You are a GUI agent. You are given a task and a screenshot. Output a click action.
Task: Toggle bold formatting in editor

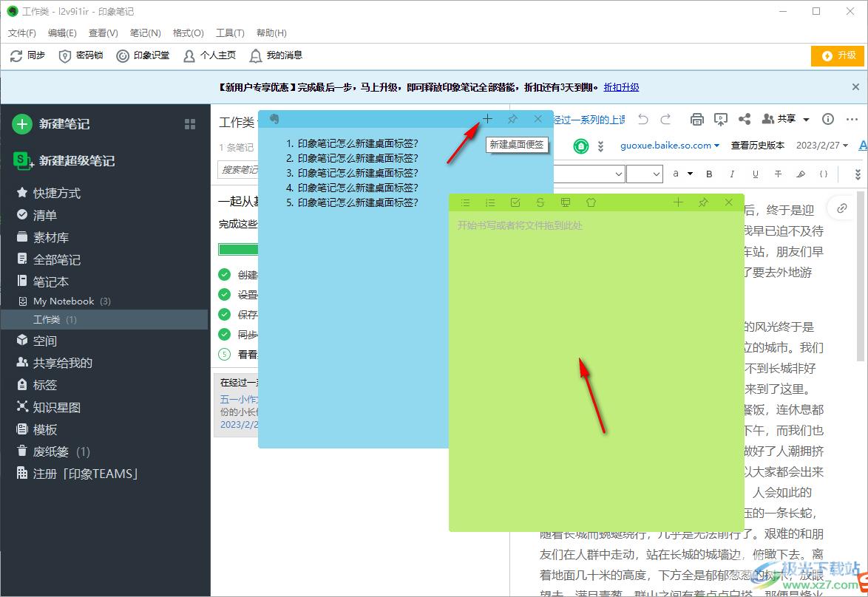709,174
